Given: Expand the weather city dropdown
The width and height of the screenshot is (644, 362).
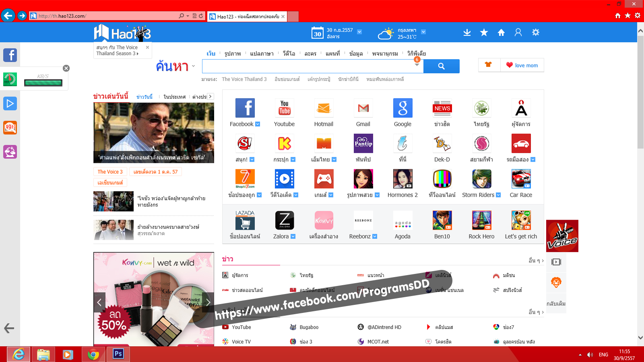Looking at the screenshot, I should 423,32.
